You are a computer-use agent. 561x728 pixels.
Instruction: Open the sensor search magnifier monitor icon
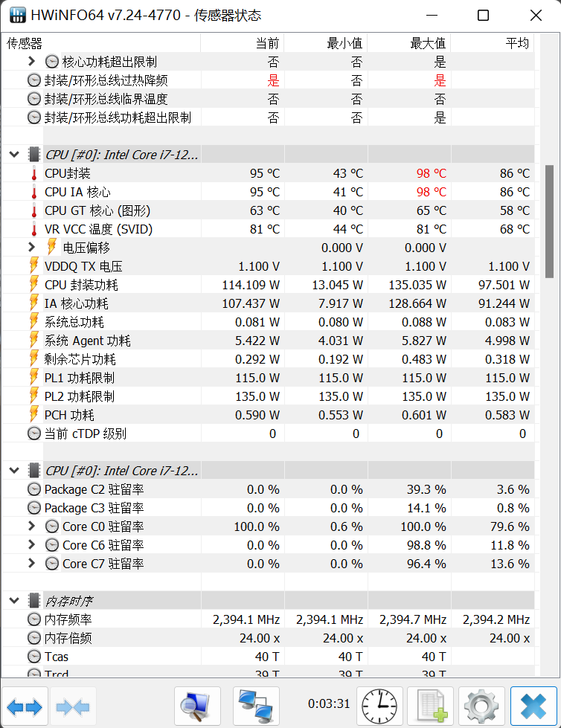197,707
